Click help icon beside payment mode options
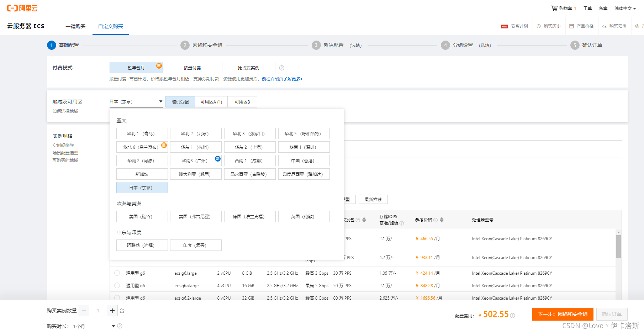 (x=281, y=68)
